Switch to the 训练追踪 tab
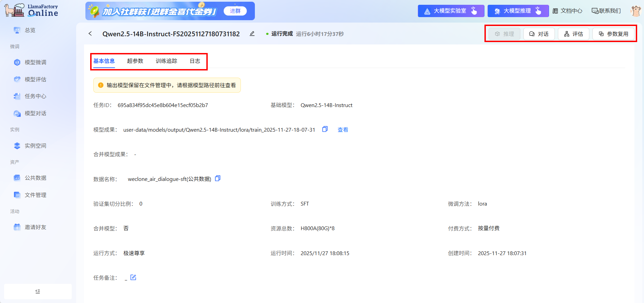644x303 pixels. pos(166,61)
